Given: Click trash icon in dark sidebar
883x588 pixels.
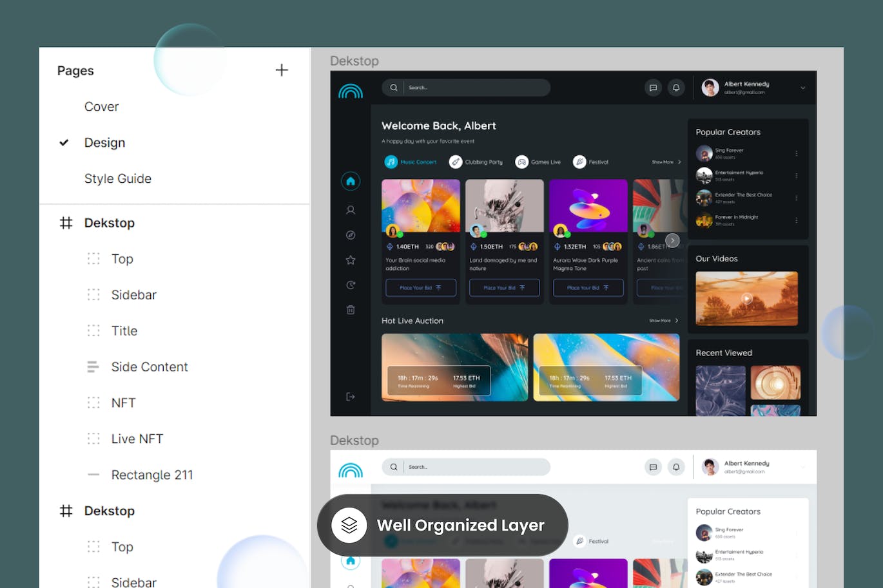Looking at the screenshot, I should 351,310.
